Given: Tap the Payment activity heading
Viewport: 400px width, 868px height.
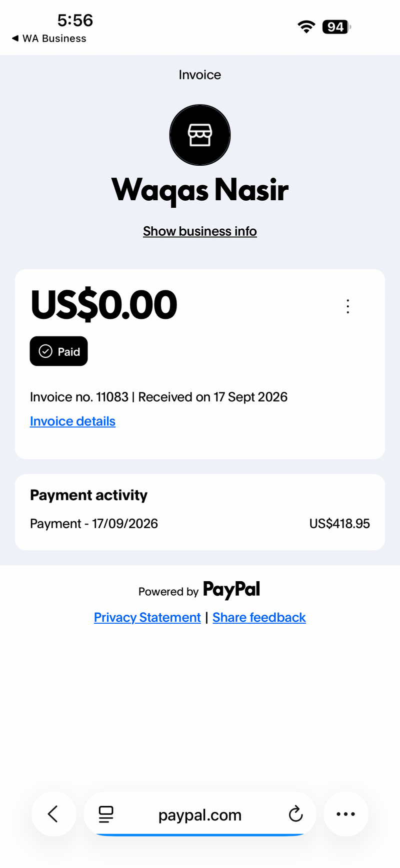Looking at the screenshot, I should [x=89, y=495].
